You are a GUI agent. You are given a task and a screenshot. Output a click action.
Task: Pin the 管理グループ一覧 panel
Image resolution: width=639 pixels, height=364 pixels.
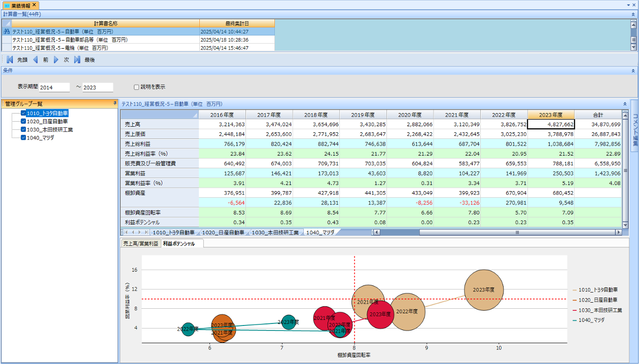click(x=115, y=103)
